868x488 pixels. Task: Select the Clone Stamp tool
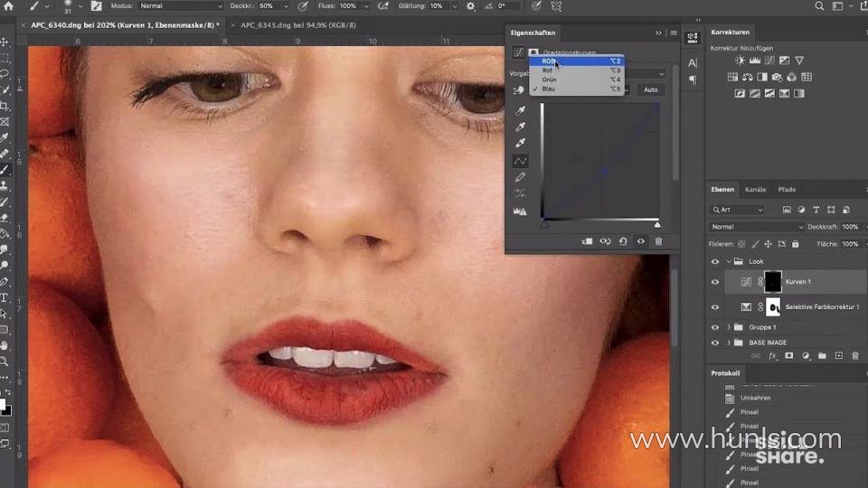coord(5,185)
